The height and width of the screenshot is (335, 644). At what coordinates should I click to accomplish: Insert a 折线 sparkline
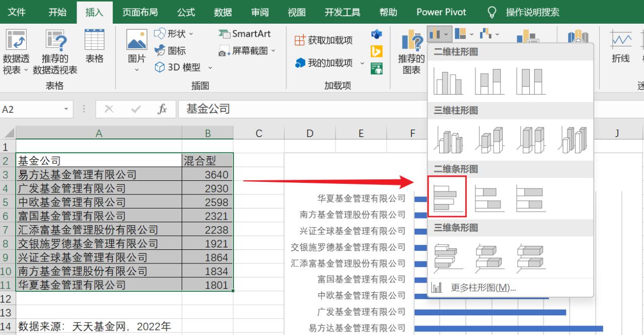(x=621, y=46)
